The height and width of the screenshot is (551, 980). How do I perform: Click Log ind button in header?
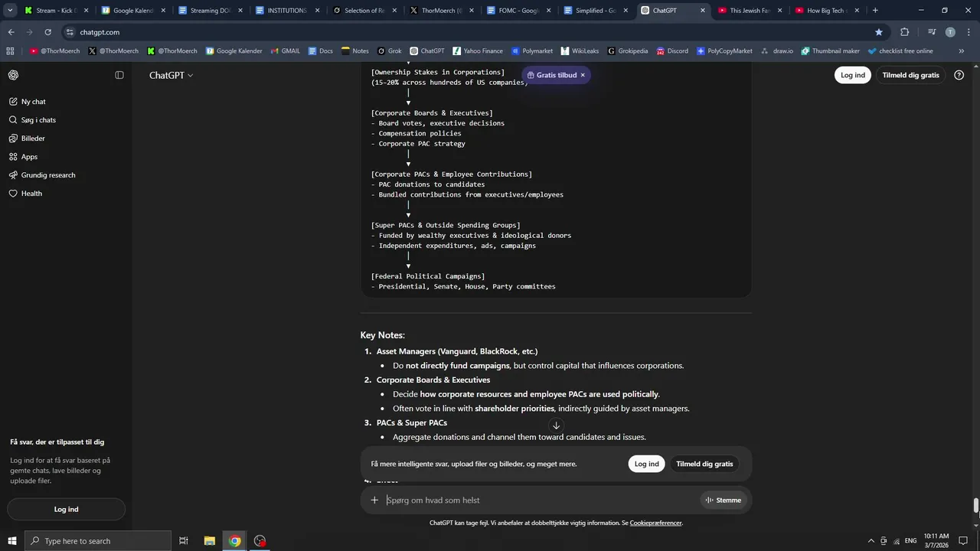[x=852, y=75]
